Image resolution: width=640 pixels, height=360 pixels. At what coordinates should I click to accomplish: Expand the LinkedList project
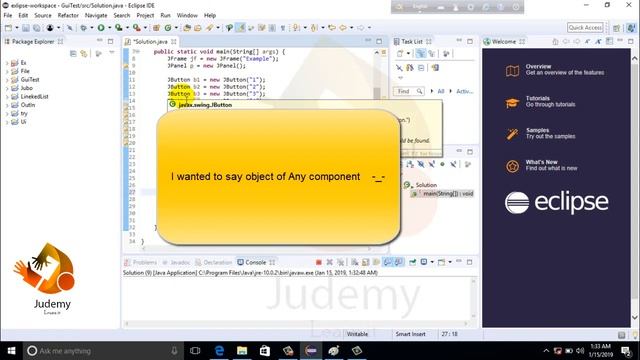point(7,97)
